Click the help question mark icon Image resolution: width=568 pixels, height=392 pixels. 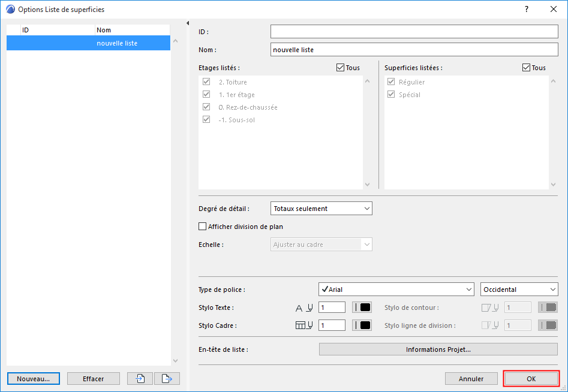tap(527, 10)
